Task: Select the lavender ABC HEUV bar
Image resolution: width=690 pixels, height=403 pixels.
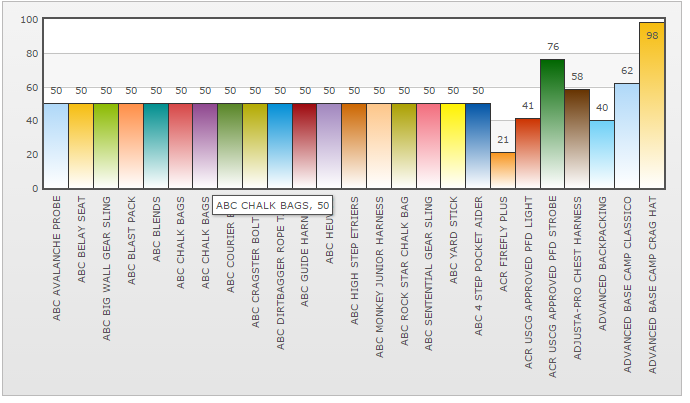Action: (329, 146)
